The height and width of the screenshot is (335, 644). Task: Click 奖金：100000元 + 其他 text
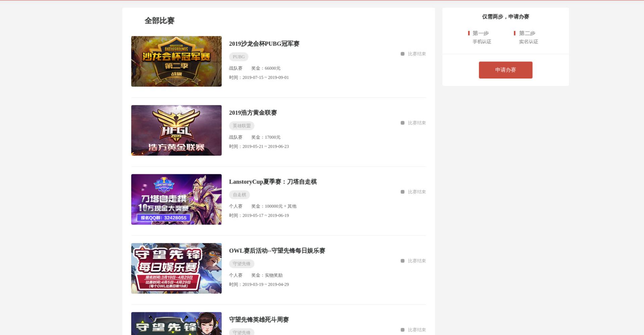point(274,206)
